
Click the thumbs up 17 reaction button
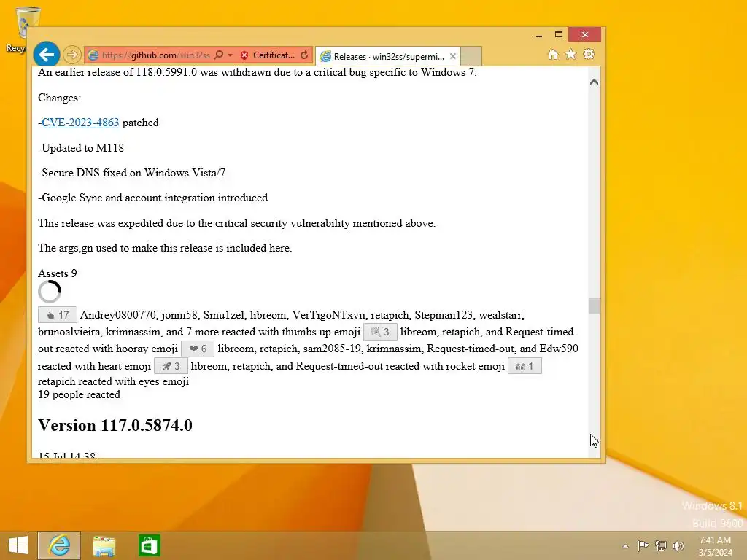[x=58, y=315]
